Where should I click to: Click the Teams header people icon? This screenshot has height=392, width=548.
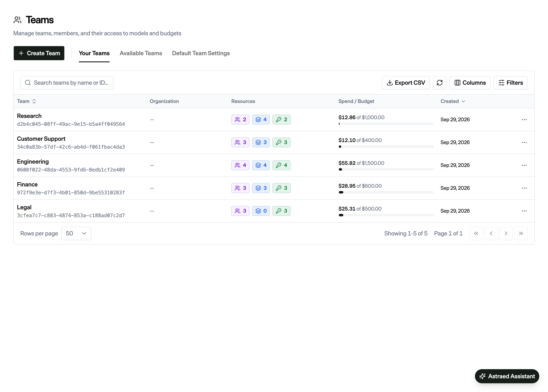coord(17,20)
